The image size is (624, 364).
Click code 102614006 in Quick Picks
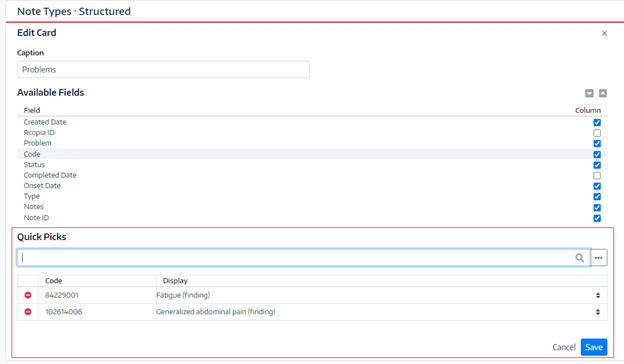click(x=64, y=311)
